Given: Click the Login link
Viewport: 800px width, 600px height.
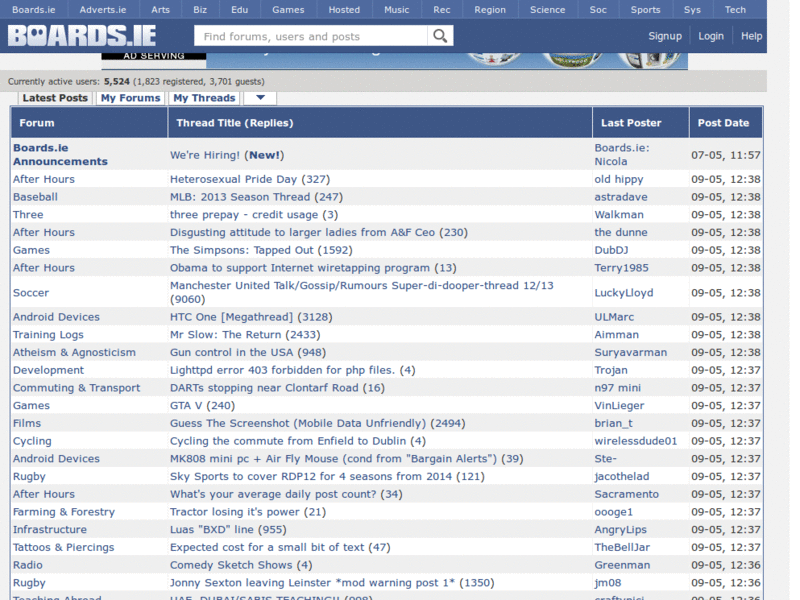Looking at the screenshot, I should point(711,36).
